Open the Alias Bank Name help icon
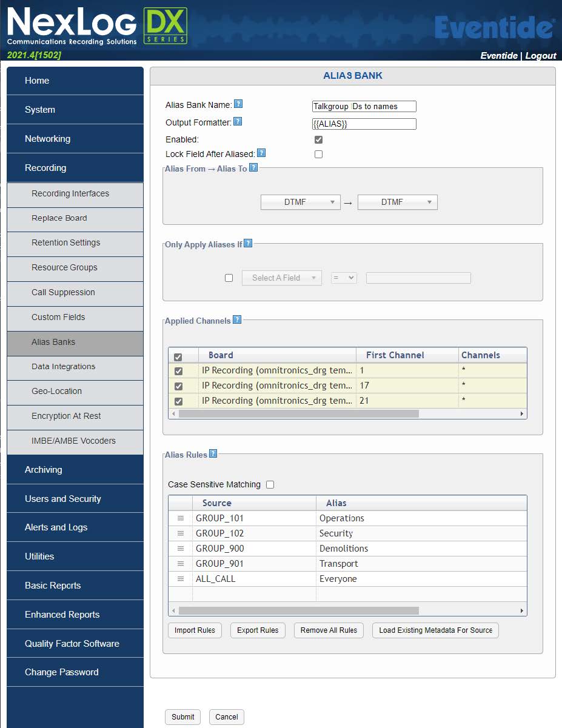562x728 pixels. (238, 104)
